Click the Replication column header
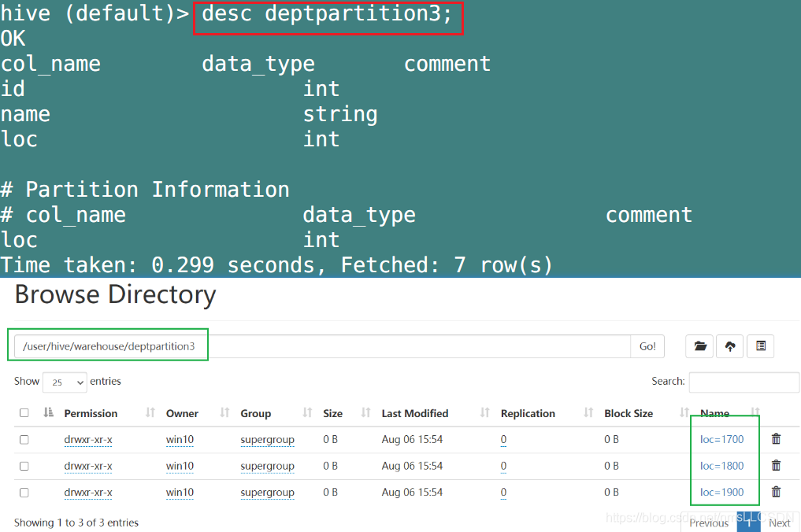 point(528,413)
